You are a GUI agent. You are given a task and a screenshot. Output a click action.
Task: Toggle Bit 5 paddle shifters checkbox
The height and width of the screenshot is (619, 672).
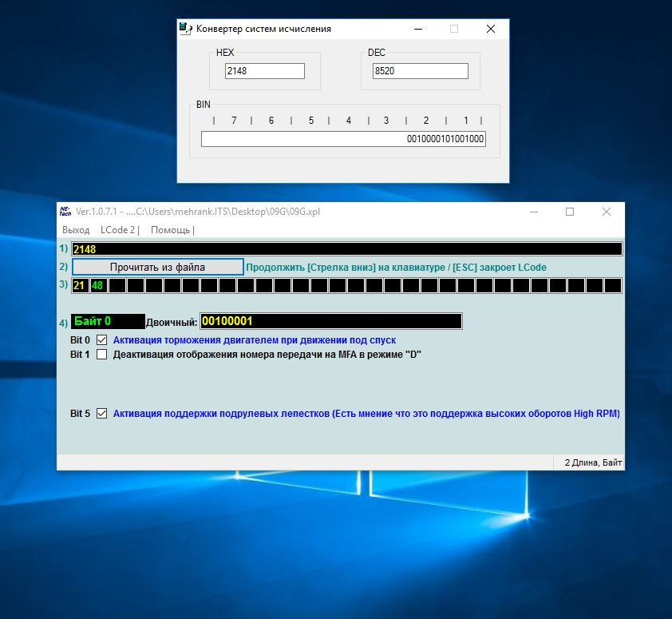coord(101,414)
